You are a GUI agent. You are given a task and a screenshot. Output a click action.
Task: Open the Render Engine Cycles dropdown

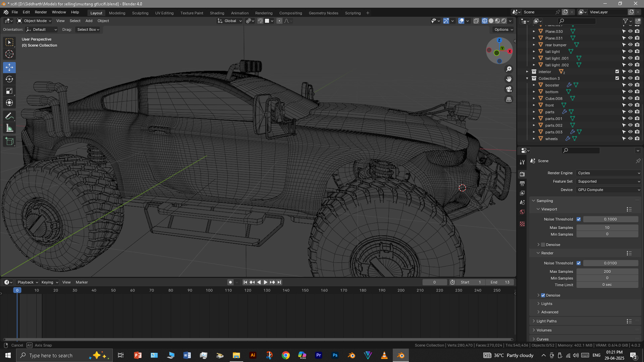609,173
